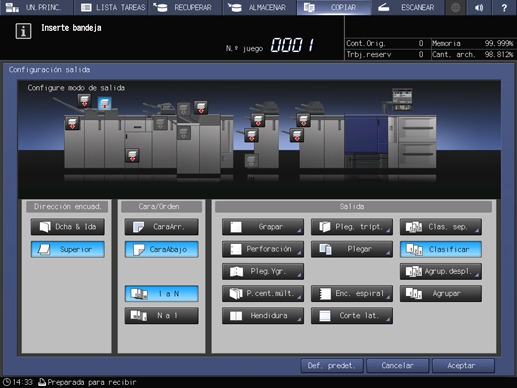Select output tray icon left of highlighted one

[x=84, y=100]
